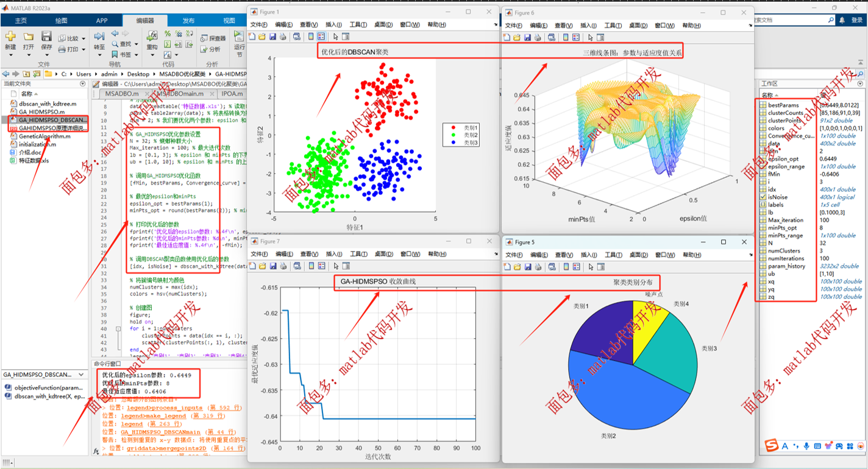The height and width of the screenshot is (469, 868).
Task: Collapse the for-loop code fold marker
Action: (x=118, y=328)
